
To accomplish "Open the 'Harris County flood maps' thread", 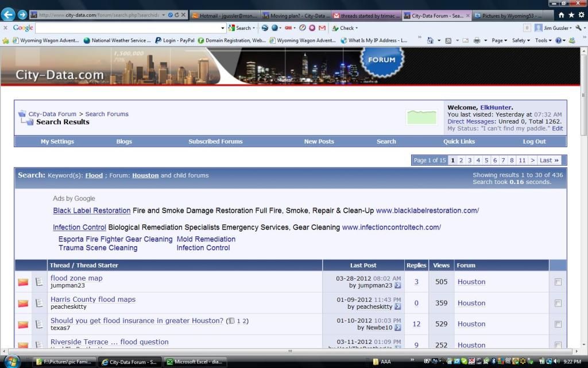I will (93, 300).
